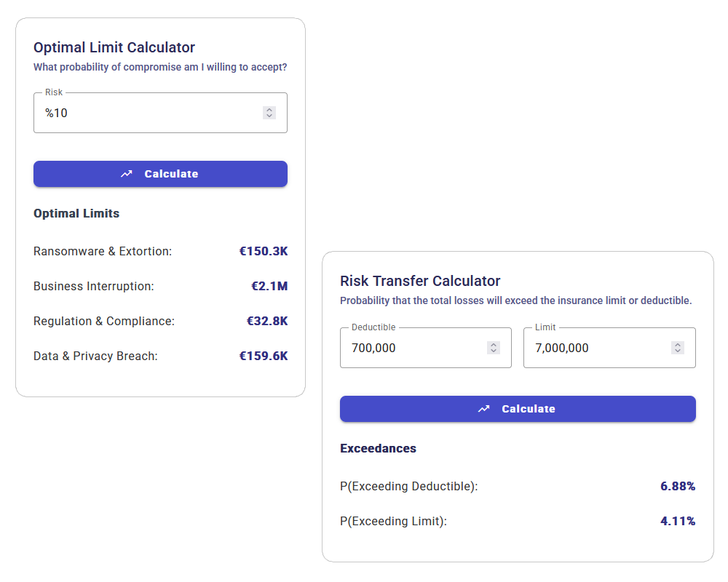Image resolution: width=728 pixels, height=582 pixels.
Task: Click the Optimal Limits section heading
Action: (76, 213)
